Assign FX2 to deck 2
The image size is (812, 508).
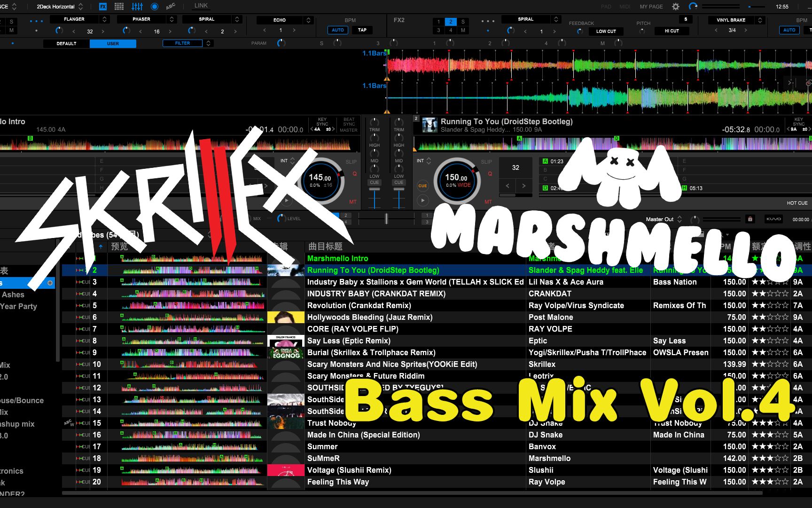(451, 22)
